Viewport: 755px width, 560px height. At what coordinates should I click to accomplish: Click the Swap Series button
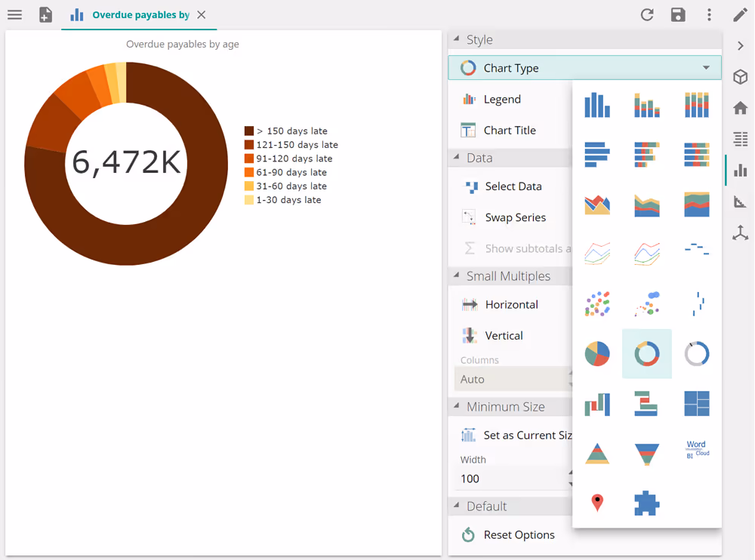pyautogui.click(x=515, y=217)
